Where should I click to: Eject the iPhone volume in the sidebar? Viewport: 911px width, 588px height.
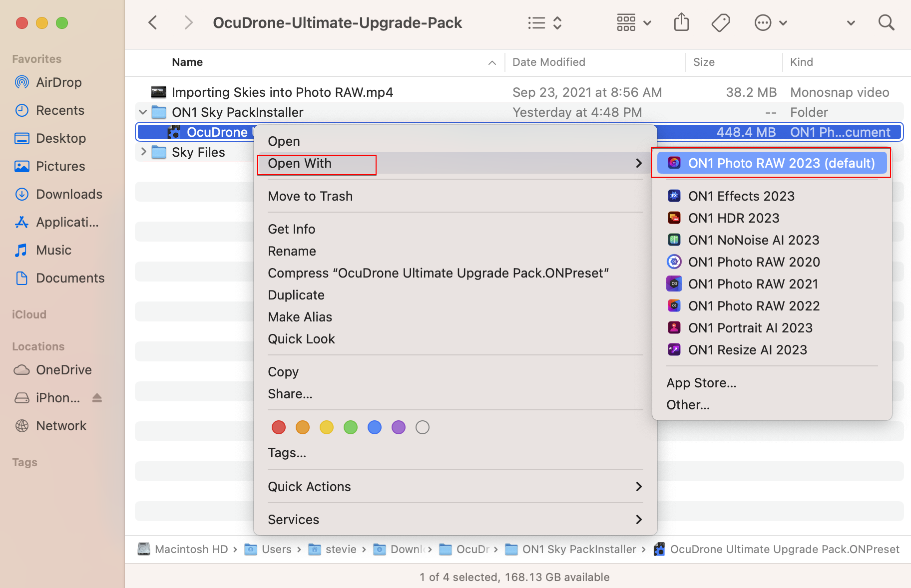97,398
